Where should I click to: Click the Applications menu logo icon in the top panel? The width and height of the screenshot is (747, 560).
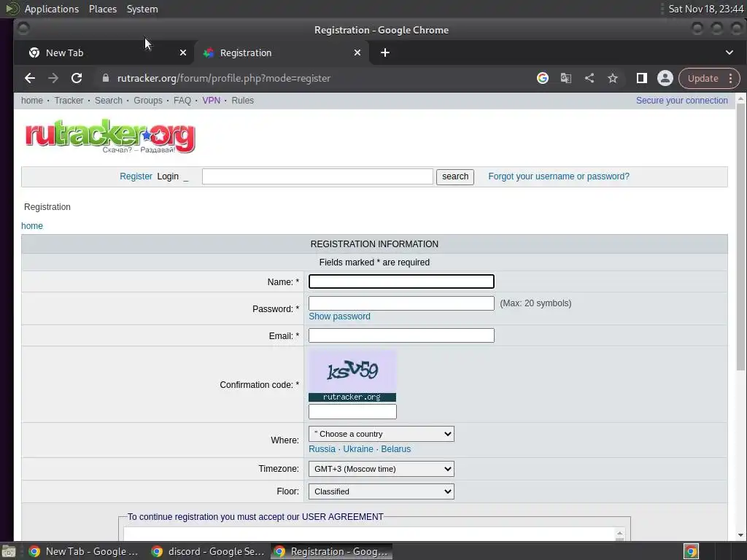tap(12, 9)
